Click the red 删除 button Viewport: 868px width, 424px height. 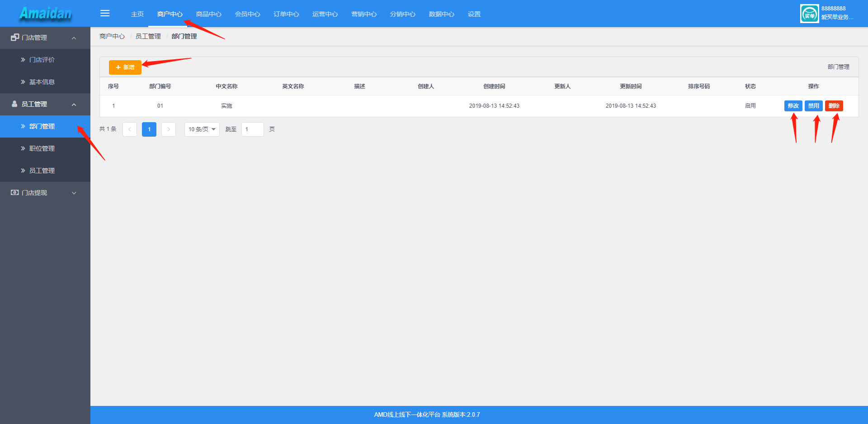(x=834, y=106)
